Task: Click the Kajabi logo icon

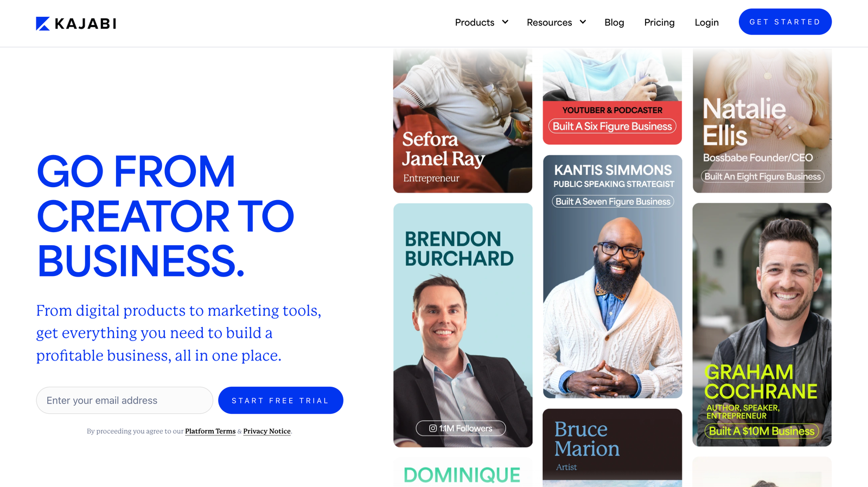Action: [x=43, y=23]
